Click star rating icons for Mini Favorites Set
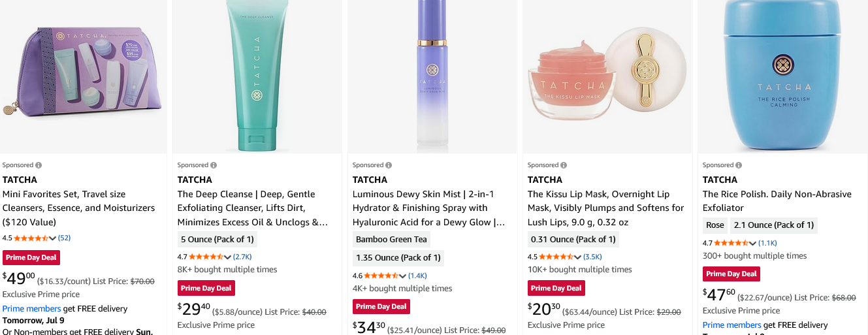This screenshot has width=868, height=335. point(31,238)
